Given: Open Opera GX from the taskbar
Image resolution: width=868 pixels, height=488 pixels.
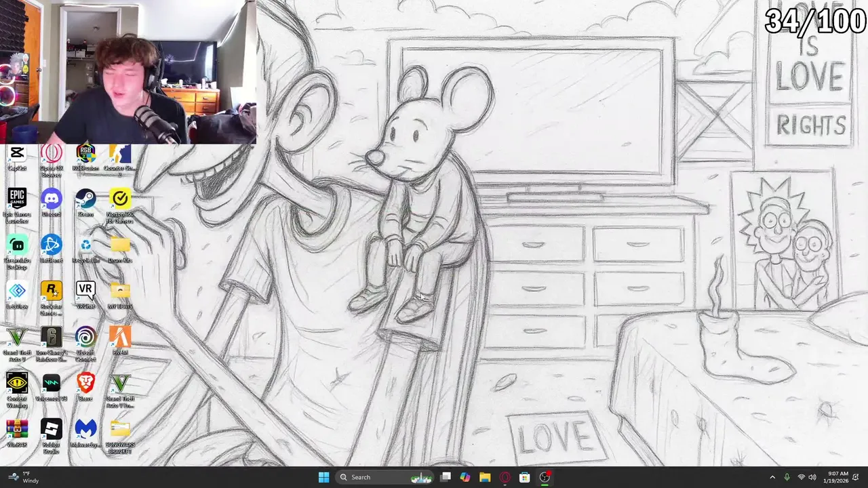Looking at the screenshot, I should [505, 477].
